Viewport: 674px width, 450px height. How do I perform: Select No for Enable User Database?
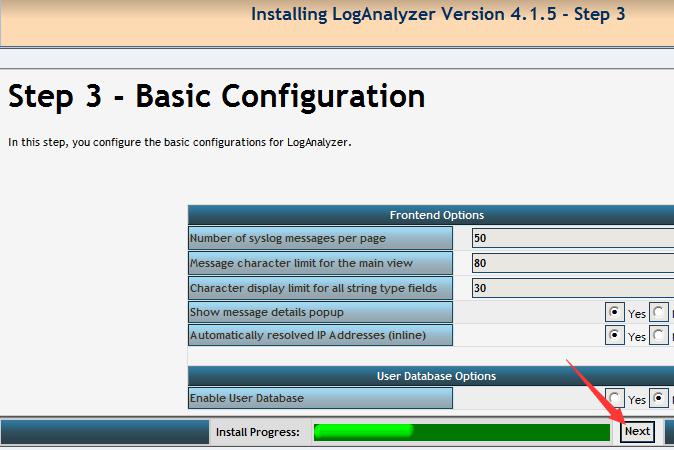tap(659, 398)
